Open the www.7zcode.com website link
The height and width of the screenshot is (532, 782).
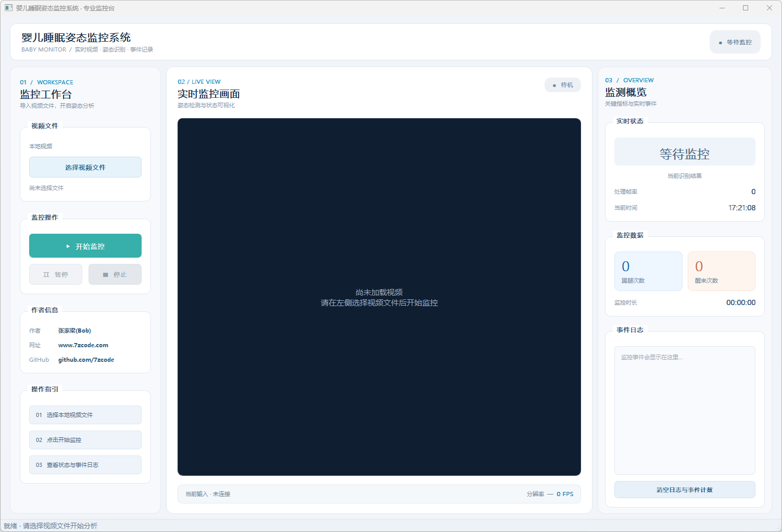(83, 345)
